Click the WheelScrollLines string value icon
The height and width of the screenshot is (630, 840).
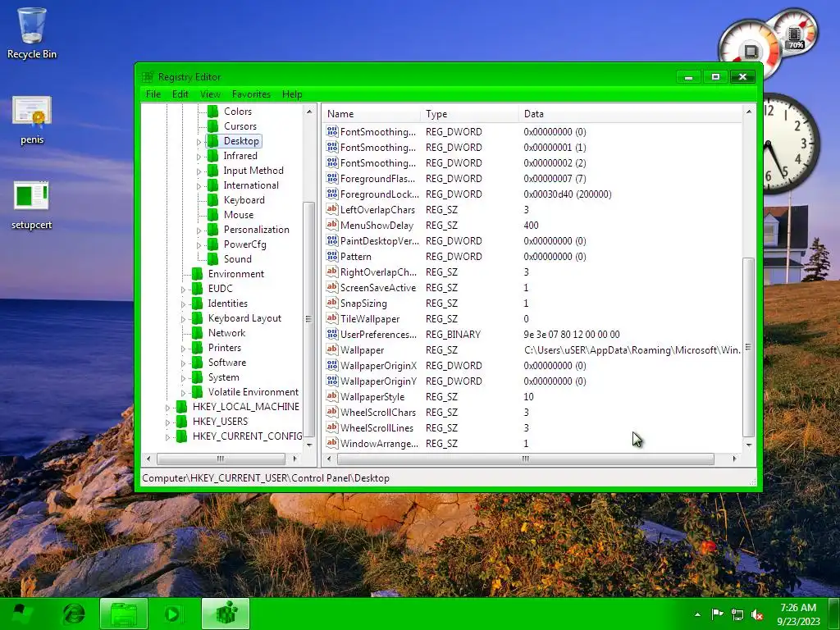tap(332, 427)
